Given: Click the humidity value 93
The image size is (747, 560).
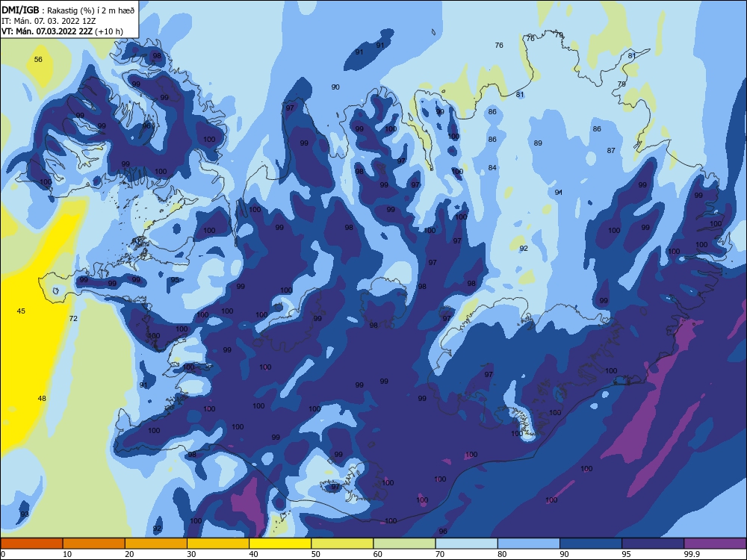Looking at the screenshot, I should click(25, 514).
